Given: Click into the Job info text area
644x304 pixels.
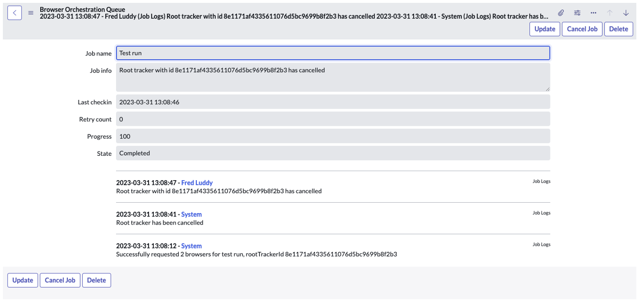Looking at the screenshot, I should (333, 77).
